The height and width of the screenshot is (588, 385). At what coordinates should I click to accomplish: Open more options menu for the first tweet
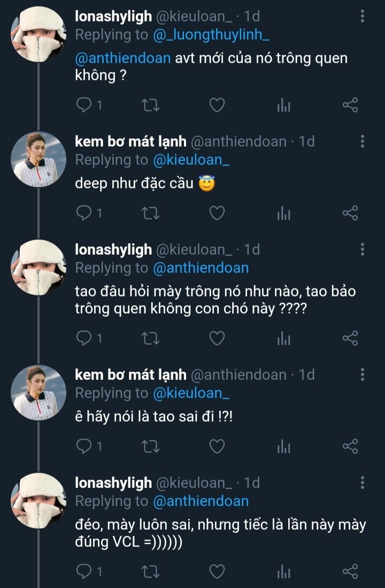pos(363,16)
